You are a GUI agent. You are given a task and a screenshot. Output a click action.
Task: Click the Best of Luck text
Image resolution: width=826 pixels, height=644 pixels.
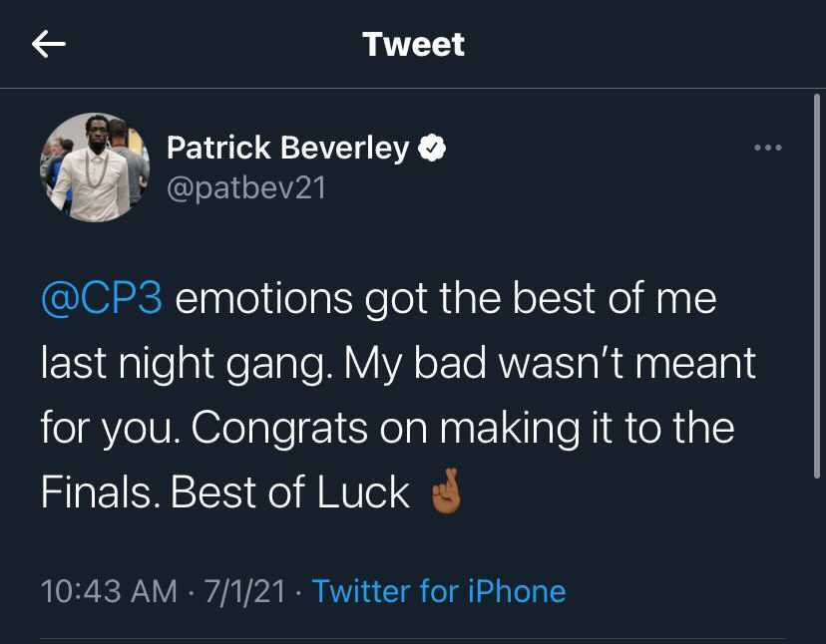tap(290, 493)
